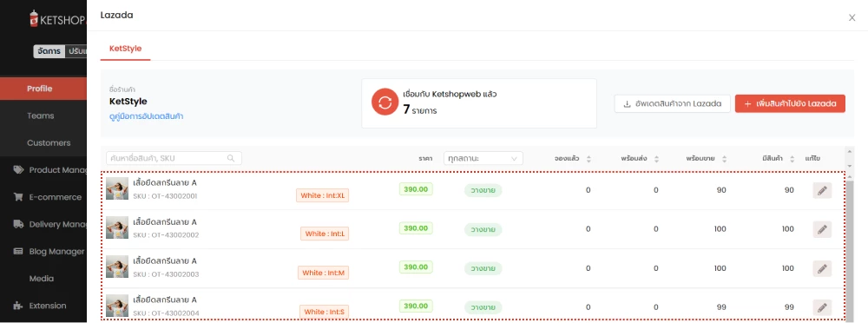Image resolution: width=868 pixels, height=323 pixels.
Task: Select the ปรับแต่ง mode tab
Action: pos(76,51)
